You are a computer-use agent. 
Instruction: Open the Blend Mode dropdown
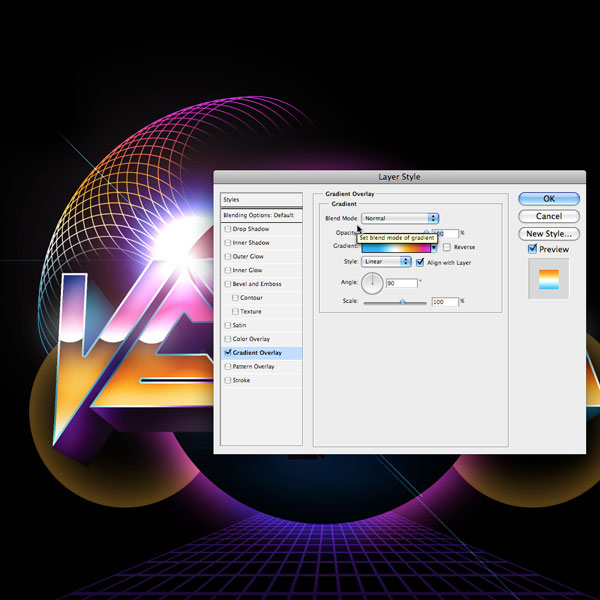[400, 218]
